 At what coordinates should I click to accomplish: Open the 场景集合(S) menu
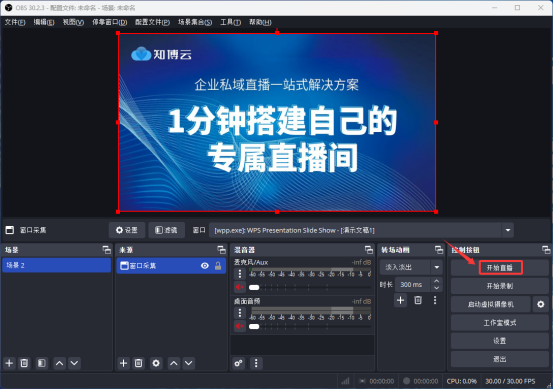[195, 22]
